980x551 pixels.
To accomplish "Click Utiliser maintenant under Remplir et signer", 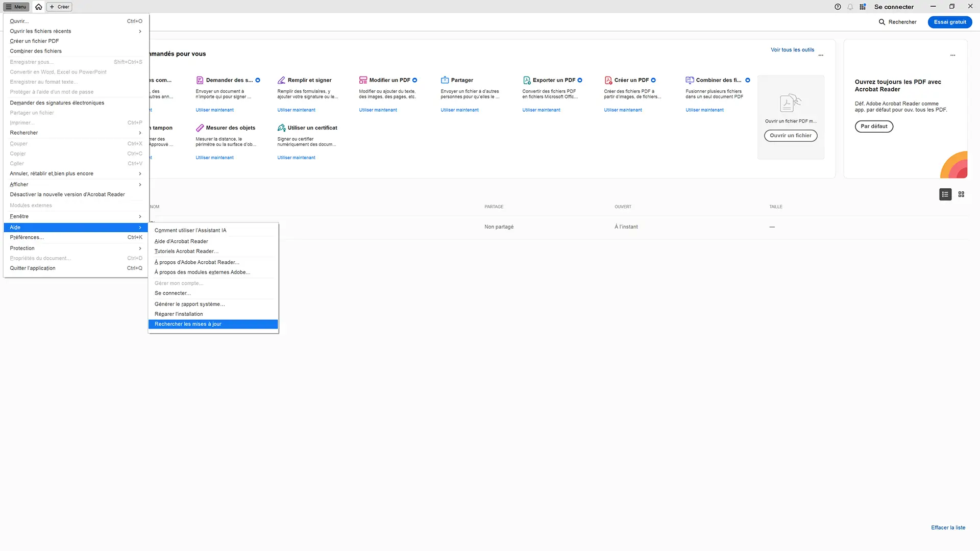I will point(296,110).
